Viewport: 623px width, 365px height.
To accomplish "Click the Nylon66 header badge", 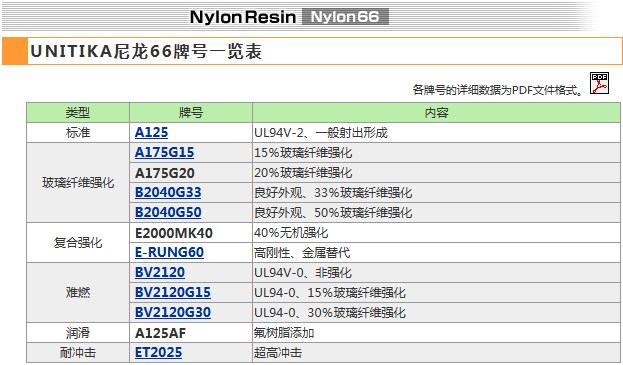I will (345, 17).
